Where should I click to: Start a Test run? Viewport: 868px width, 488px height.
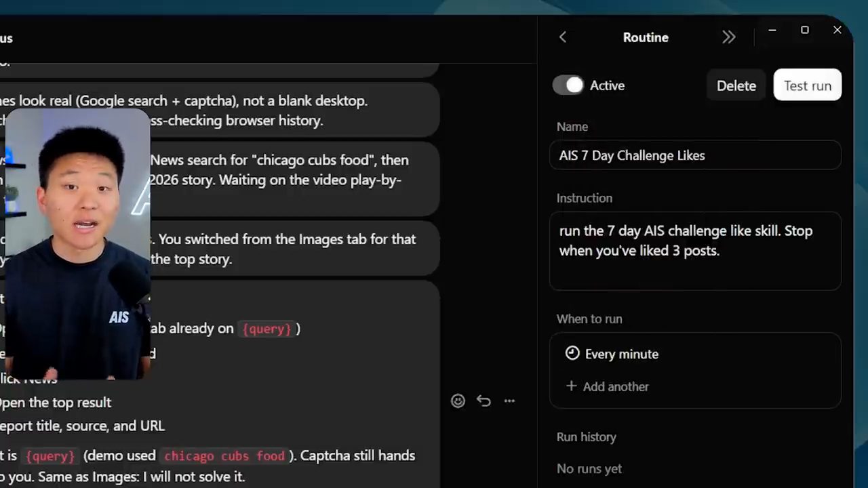pyautogui.click(x=808, y=85)
